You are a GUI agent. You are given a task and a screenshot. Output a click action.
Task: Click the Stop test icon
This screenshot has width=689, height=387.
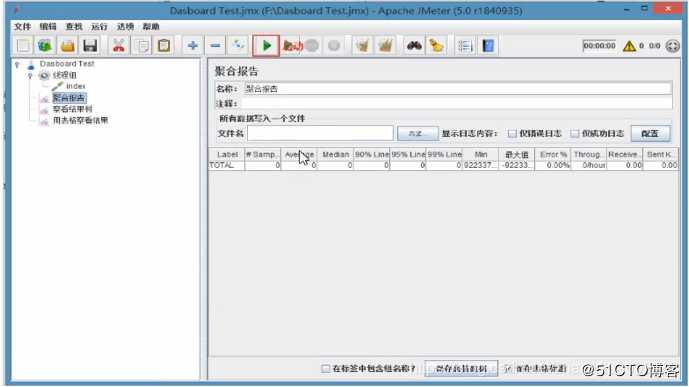[312, 46]
